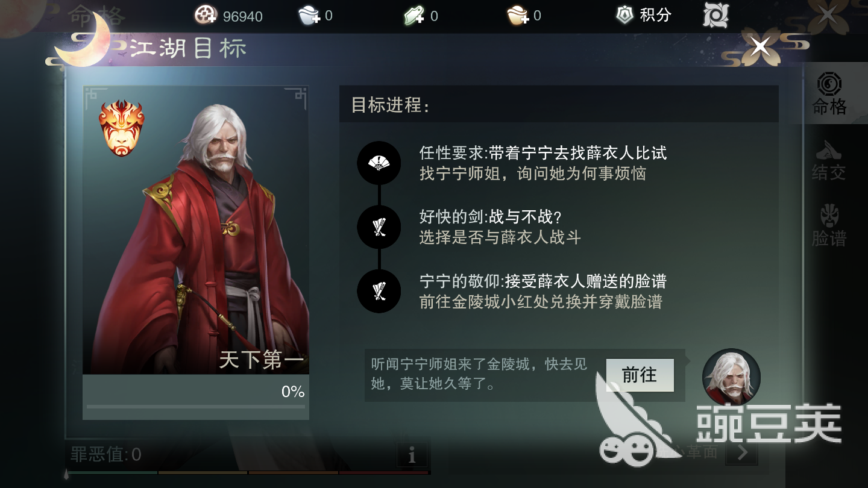Tap the white-haired NPC round portrait
The height and width of the screenshot is (488, 868).
[731, 377]
